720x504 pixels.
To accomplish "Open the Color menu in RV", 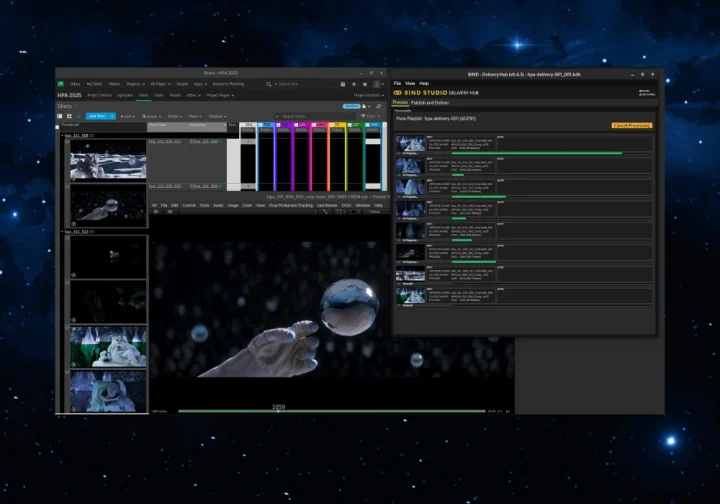I will pyautogui.click(x=247, y=206).
